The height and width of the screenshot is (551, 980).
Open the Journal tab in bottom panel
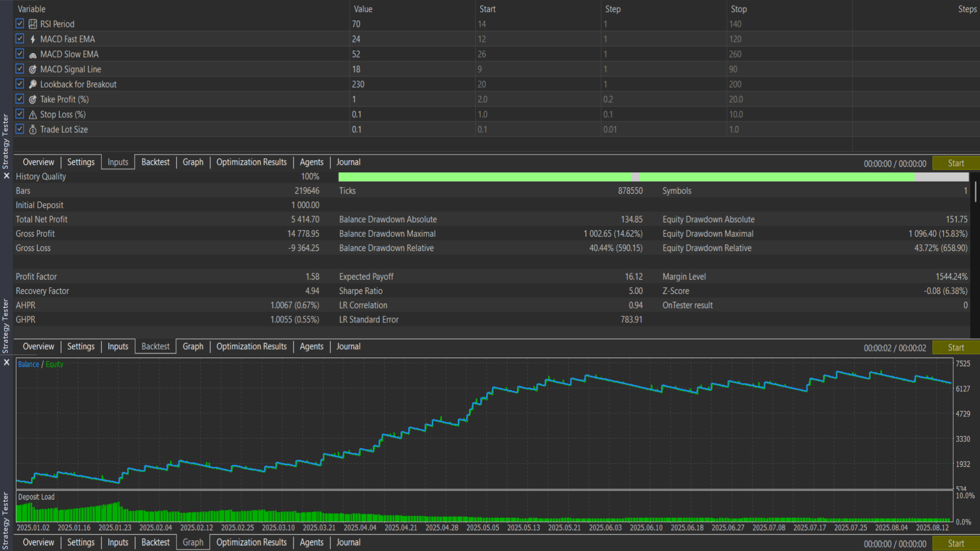tap(348, 542)
